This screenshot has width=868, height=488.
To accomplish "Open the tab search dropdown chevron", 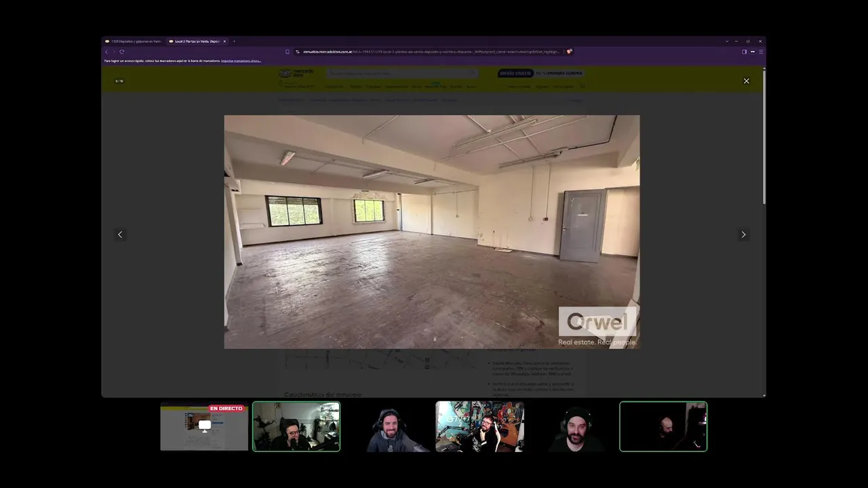I will coord(727,41).
